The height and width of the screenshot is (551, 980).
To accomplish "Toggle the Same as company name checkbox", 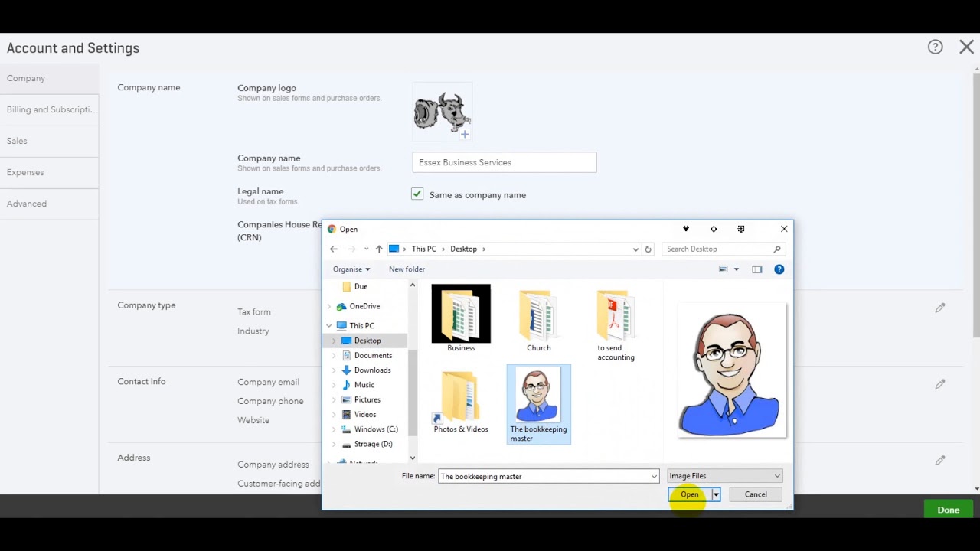I will pos(417,194).
